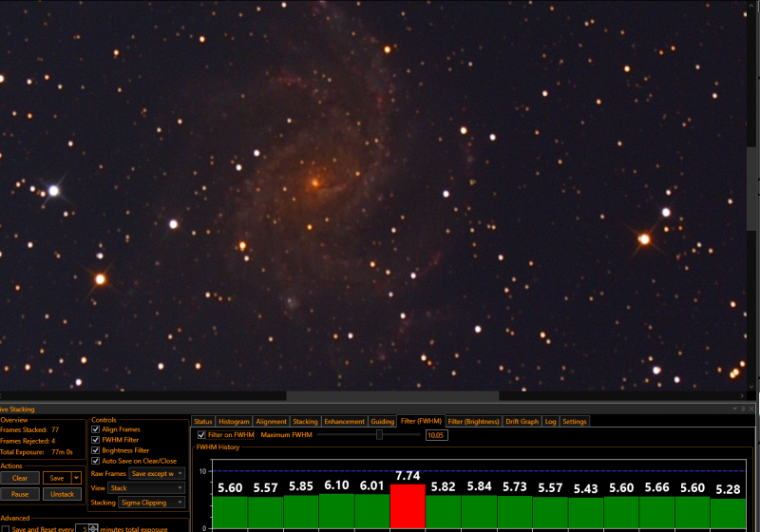Select the Filter (FWHM) tab
The image size is (760, 532).
point(421,421)
